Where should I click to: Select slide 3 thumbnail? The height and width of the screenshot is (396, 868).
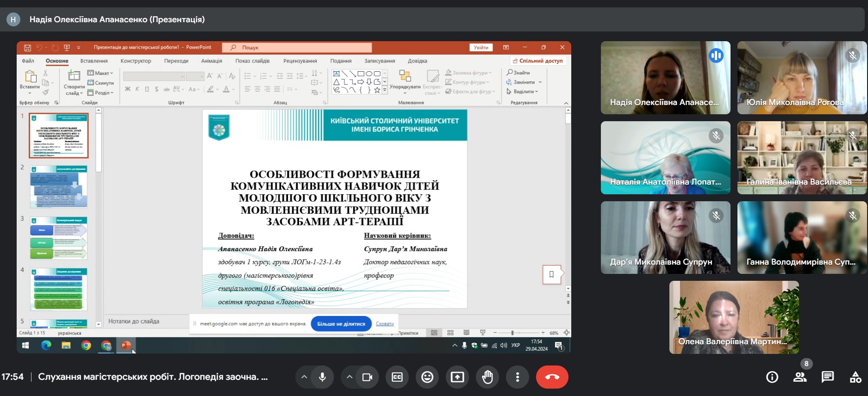point(59,238)
